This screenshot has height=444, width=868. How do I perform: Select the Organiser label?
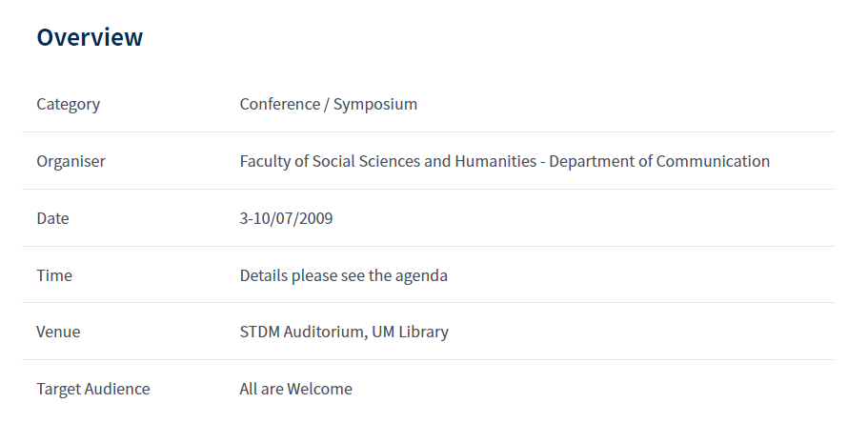tap(71, 162)
